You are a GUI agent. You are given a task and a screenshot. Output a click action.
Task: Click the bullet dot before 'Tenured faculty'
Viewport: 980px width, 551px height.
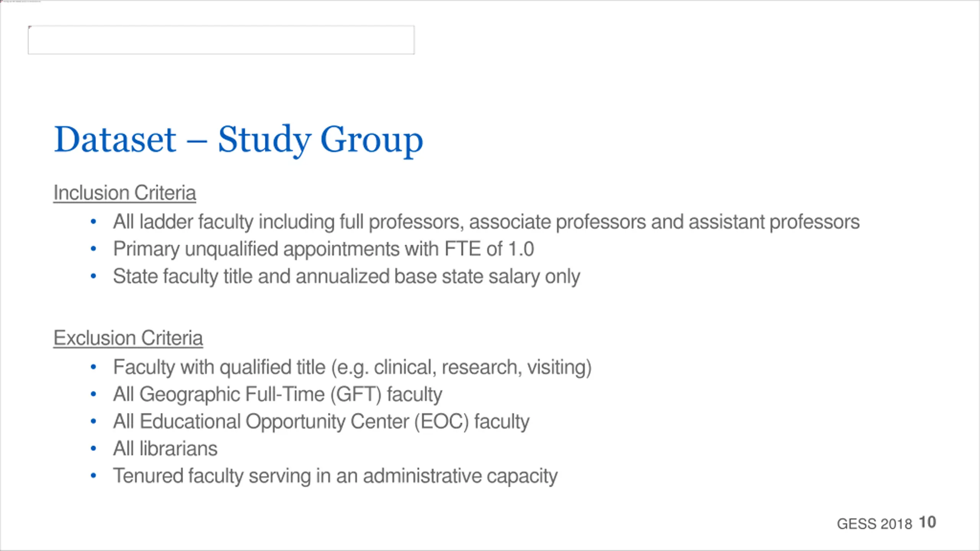point(93,476)
